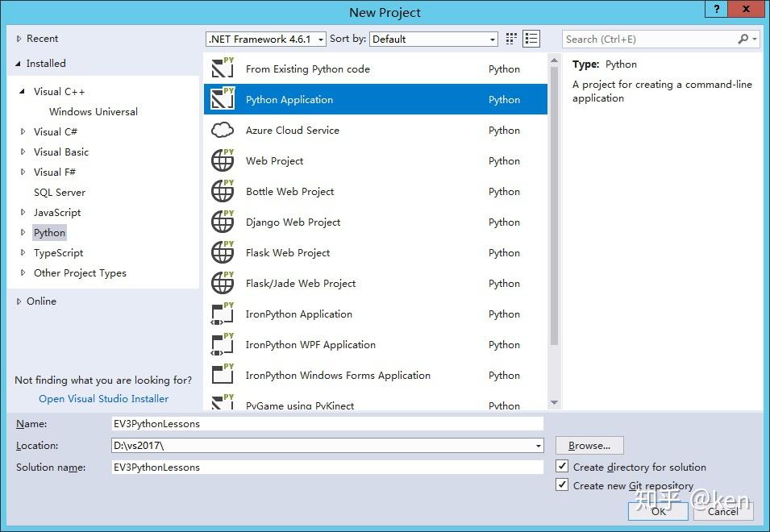
Task: Expand the Online section
Action: pos(19,301)
